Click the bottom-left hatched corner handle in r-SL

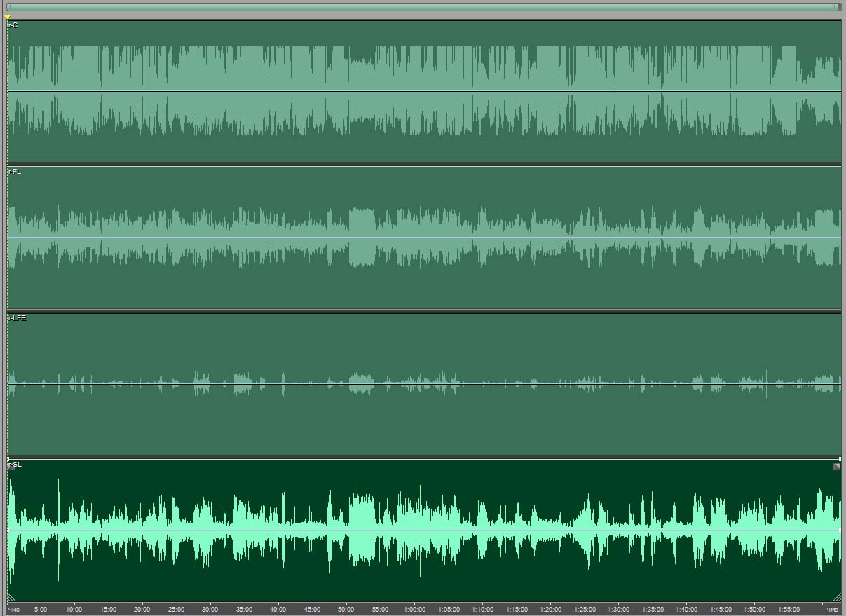pyautogui.click(x=12, y=597)
